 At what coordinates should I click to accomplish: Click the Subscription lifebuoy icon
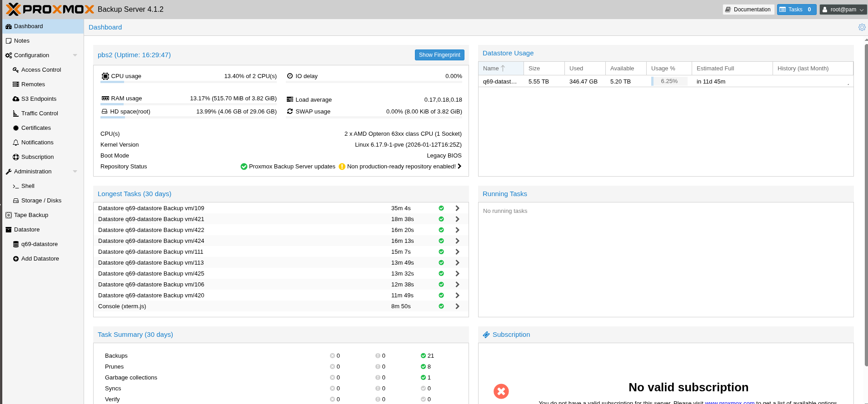(16, 157)
